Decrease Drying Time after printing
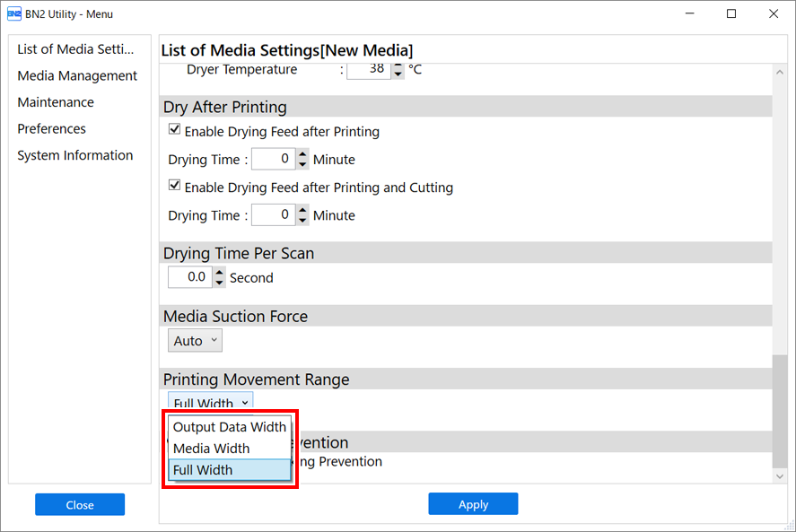This screenshot has width=796, height=532. click(302, 164)
